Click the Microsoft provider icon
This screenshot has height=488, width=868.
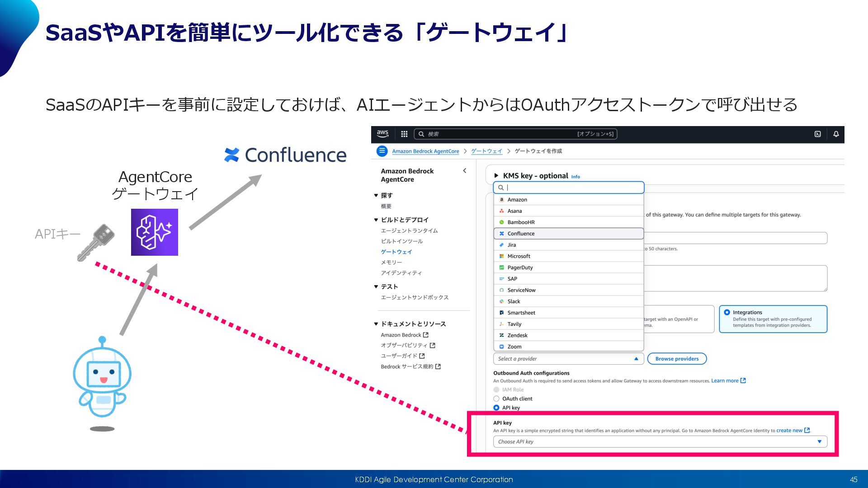pyautogui.click(x=501, y=256)
